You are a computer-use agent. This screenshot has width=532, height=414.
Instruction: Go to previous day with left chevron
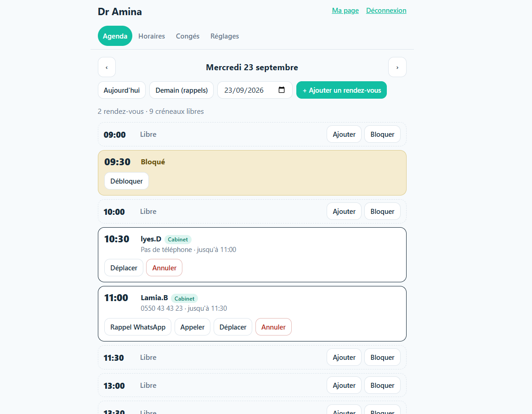[x=107, y=67]
